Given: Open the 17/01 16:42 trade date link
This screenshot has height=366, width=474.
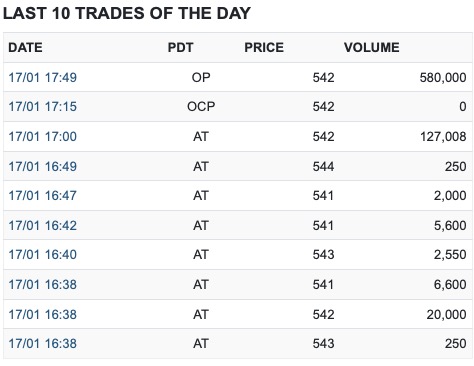Looking at the screenshot, I should coord(43,226).
